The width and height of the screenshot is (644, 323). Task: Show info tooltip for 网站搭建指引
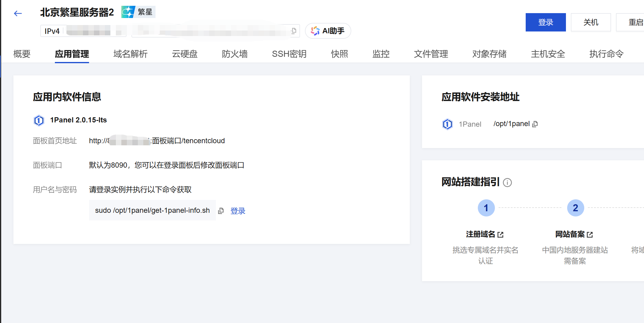click(507, 183)
